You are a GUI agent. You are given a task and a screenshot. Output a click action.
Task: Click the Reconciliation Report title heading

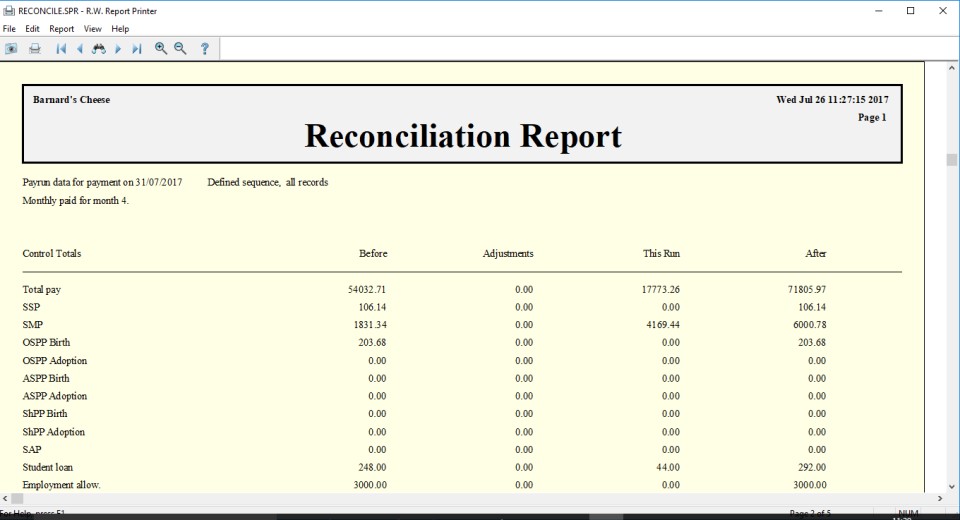tap(463, 136)
